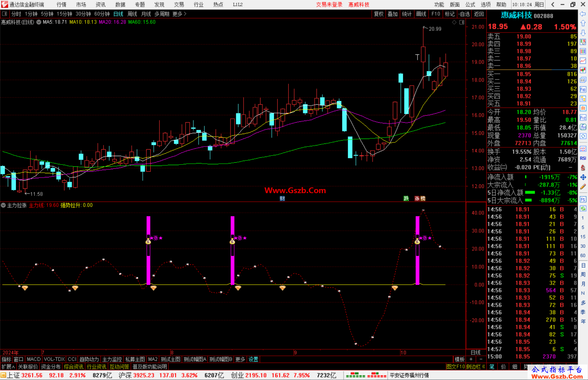Open the f(x) formula manager icon
The width and height of the screenshot is (588, 380).
click(583, 127)
